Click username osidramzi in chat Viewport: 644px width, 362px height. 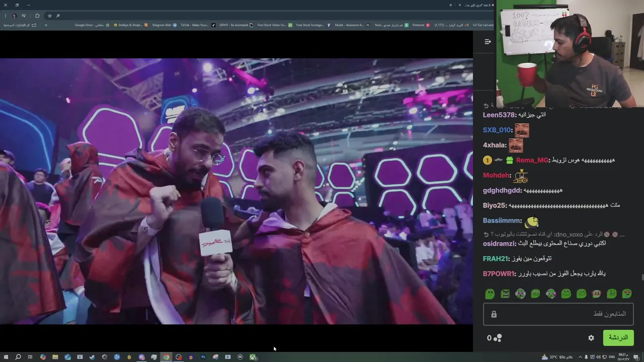point(499,243)
